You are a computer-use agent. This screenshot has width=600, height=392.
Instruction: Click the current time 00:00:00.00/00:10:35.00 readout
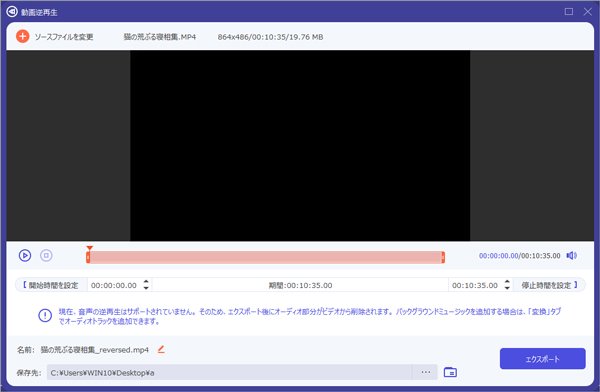tap(519, 256)
